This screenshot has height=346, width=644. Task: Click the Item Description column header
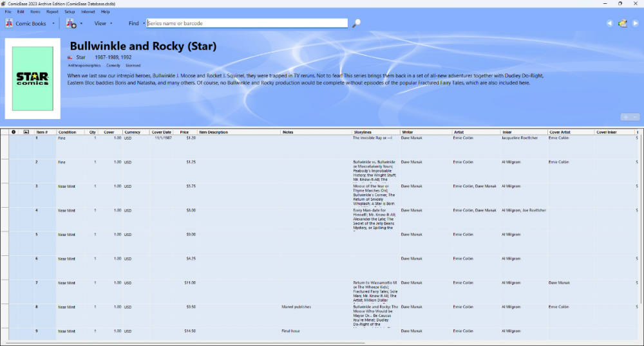(x=239, y=132)
